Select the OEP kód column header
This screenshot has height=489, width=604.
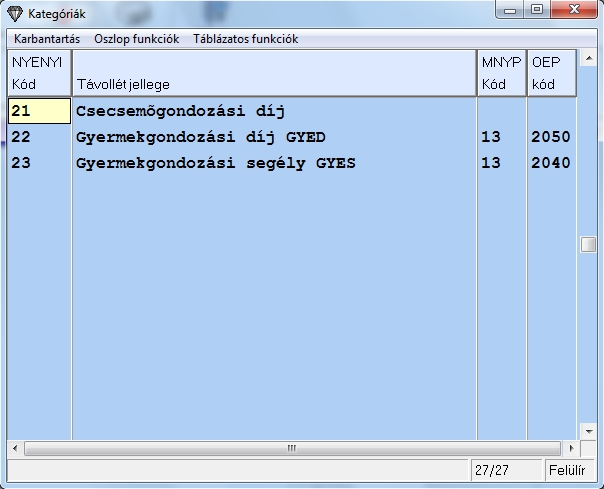pos(552,73)
